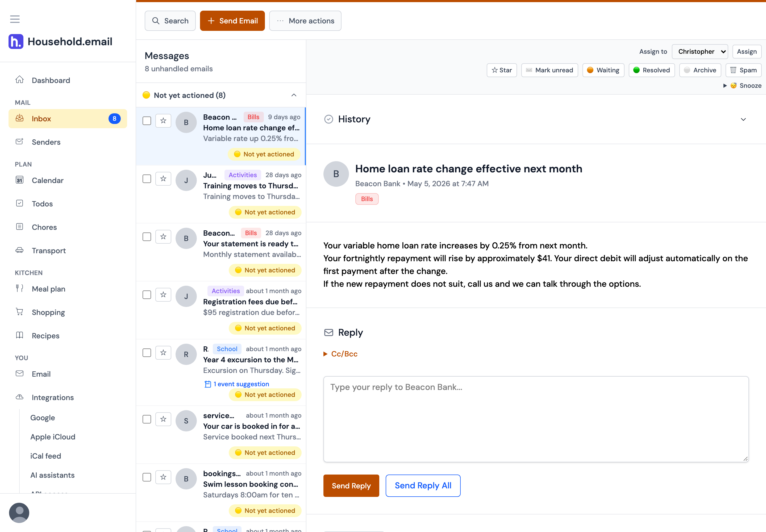Click the History check-circle icon
This screenshot has width=766, height=532.
click(329, 119)
